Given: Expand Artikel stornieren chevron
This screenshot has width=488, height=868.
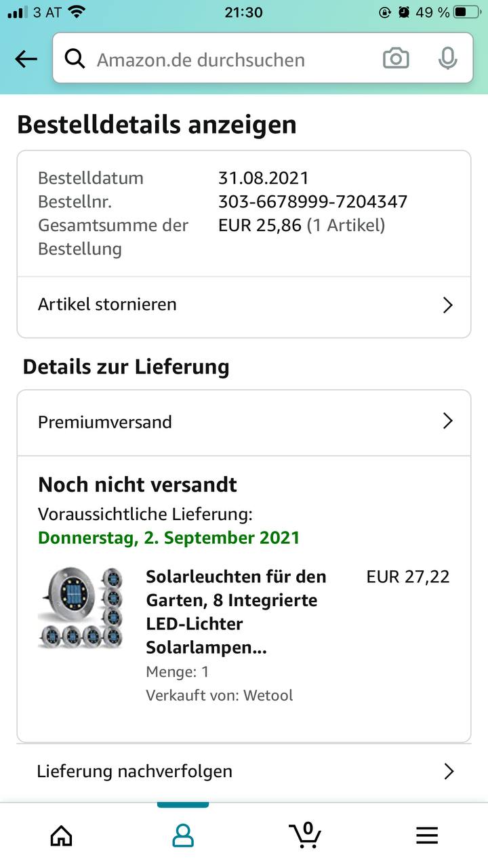Looking at the screenshot, I should [x=447, y=305].
